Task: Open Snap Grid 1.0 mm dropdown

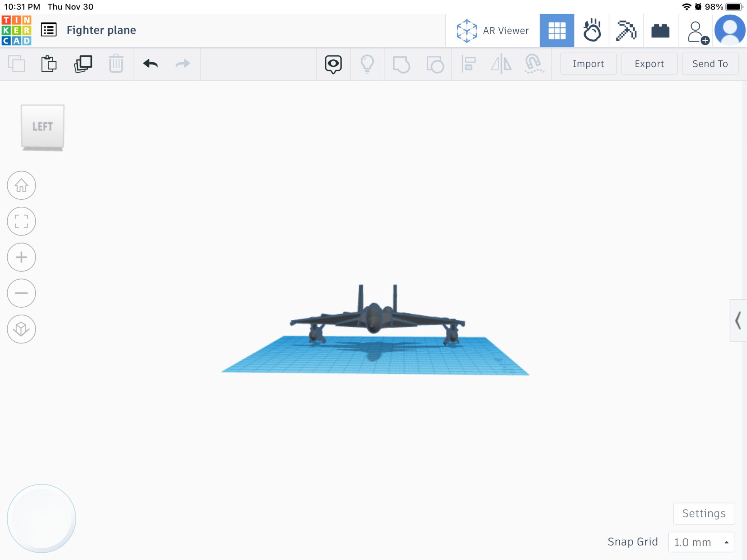Action: [701, 542]
